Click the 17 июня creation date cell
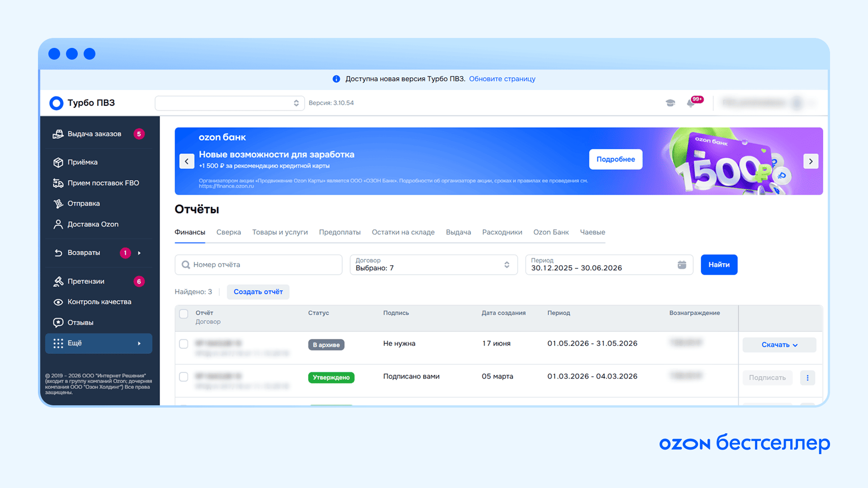Screen dimensions: 868x488 pyautogui.click(x=496, y=343)
